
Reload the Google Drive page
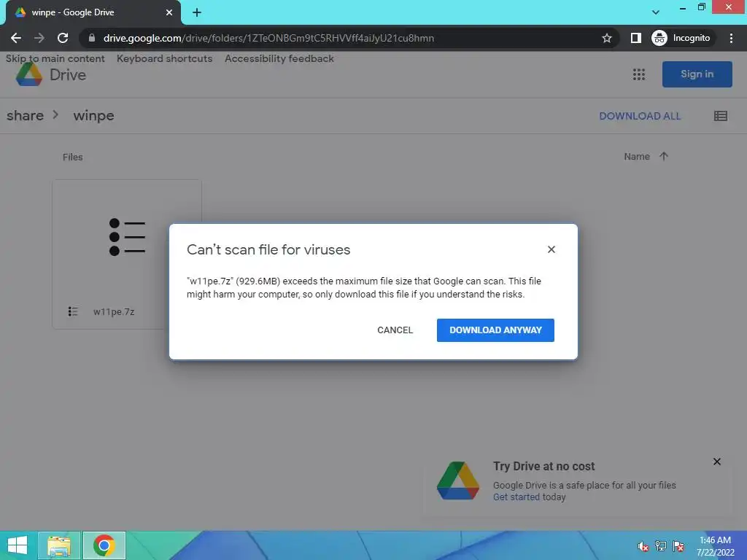[x=63, y=38]
